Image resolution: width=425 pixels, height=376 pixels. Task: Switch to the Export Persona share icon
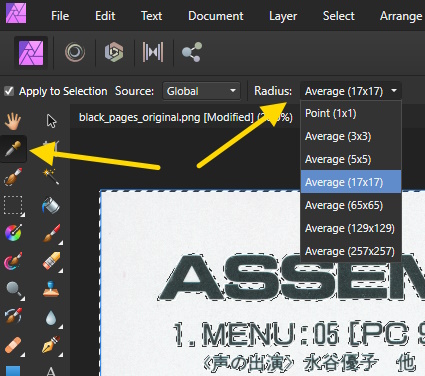(192, 52)
